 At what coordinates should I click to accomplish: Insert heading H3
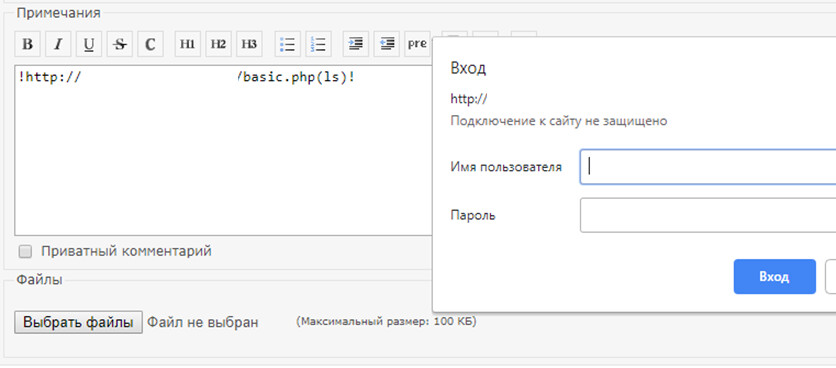pos(249,44)
